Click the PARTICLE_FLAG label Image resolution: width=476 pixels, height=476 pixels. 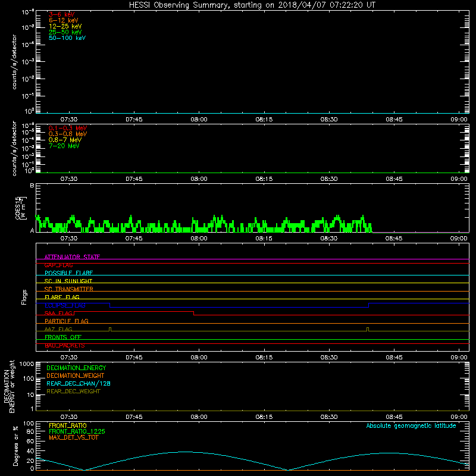(67, 321)
